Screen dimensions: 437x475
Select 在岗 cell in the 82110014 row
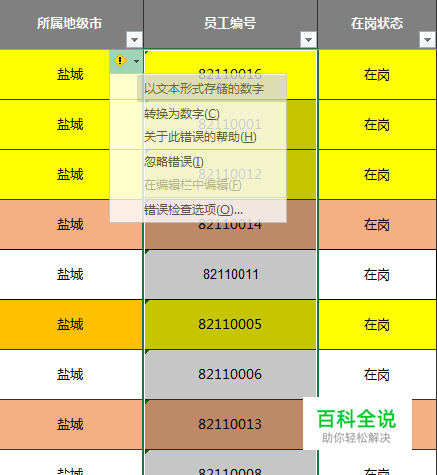[x=377, y=224]
